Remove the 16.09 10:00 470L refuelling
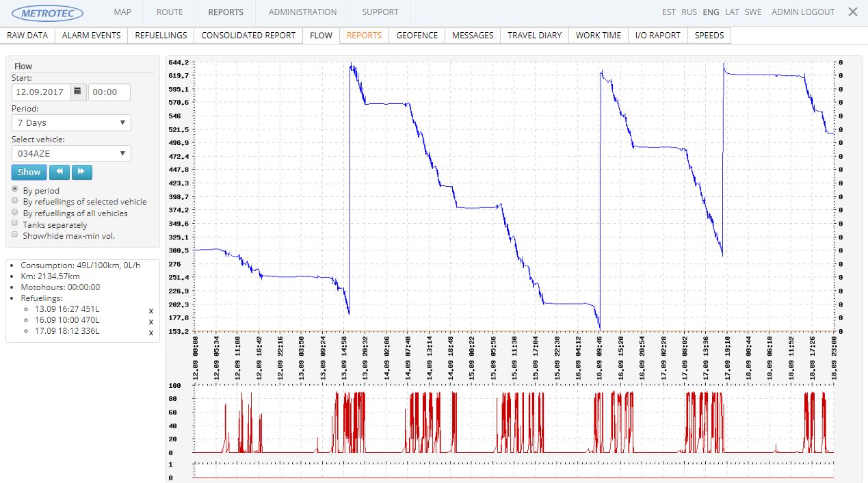Screen dimensions: 868x483 click(x=151, y=322)
